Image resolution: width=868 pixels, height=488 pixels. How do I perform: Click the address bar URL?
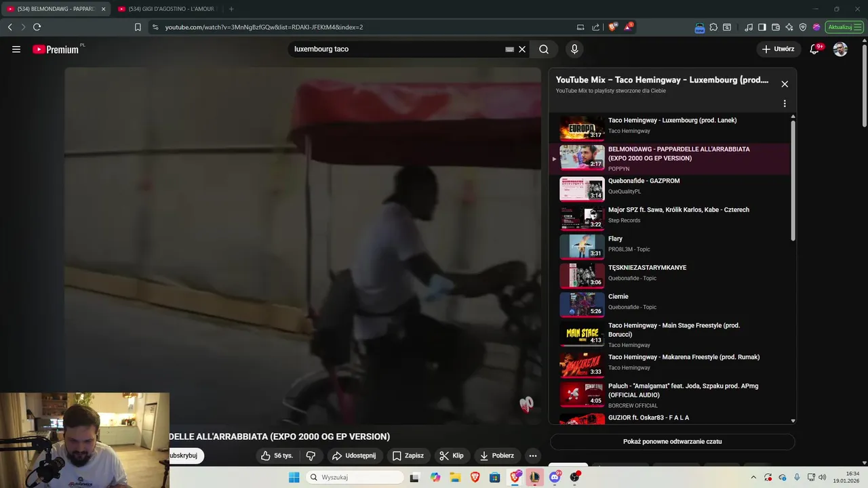click(x=264, y=27)
